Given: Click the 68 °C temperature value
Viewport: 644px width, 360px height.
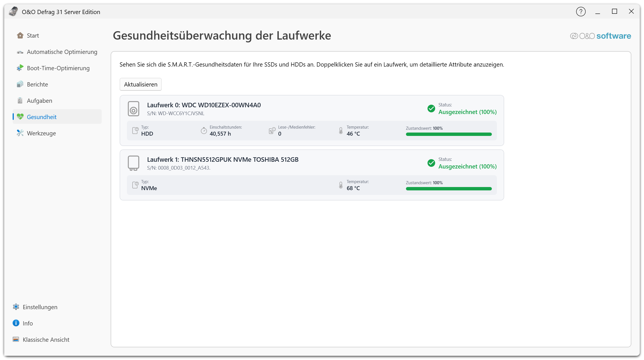Looking at the screenshot, I should [353, 188].
